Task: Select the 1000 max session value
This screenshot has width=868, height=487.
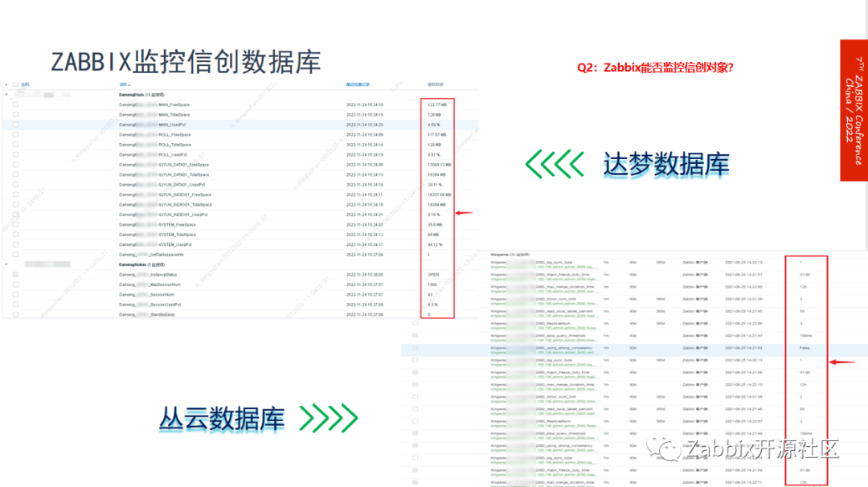Action: tap(432, 284)
